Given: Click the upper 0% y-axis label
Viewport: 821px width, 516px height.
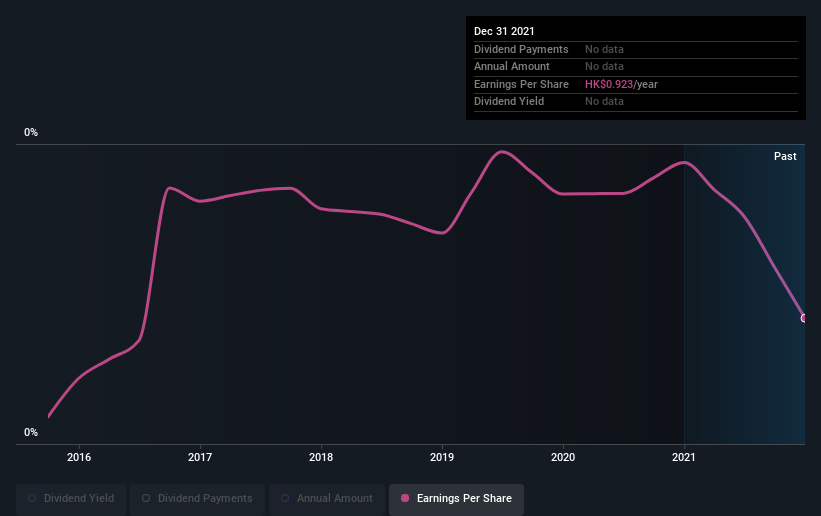Looking at the screenshot, I should tap(31, 133).
